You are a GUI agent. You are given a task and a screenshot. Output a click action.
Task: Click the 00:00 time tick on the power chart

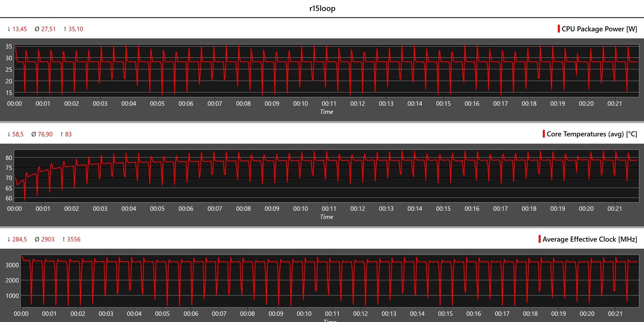(14, 104)
